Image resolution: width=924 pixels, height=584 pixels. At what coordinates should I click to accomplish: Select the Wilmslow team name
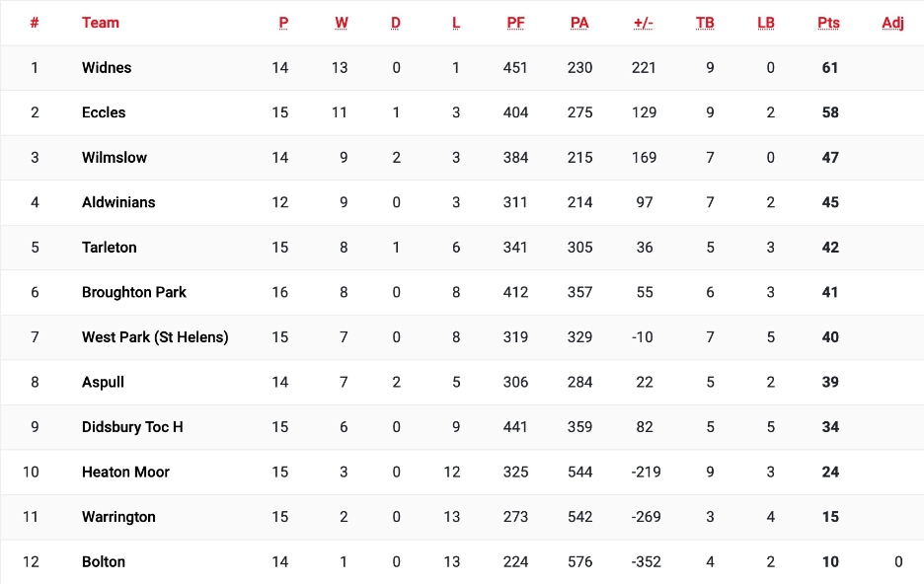[x=115, y=158]
